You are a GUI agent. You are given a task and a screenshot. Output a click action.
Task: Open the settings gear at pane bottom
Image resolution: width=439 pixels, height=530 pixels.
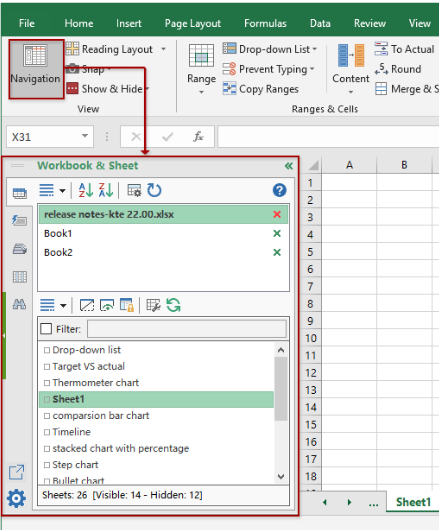coord(16,498)
